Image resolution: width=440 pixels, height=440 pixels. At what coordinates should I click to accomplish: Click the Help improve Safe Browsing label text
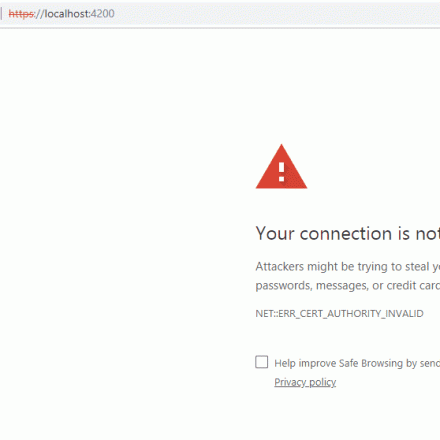tap(357, 363)
